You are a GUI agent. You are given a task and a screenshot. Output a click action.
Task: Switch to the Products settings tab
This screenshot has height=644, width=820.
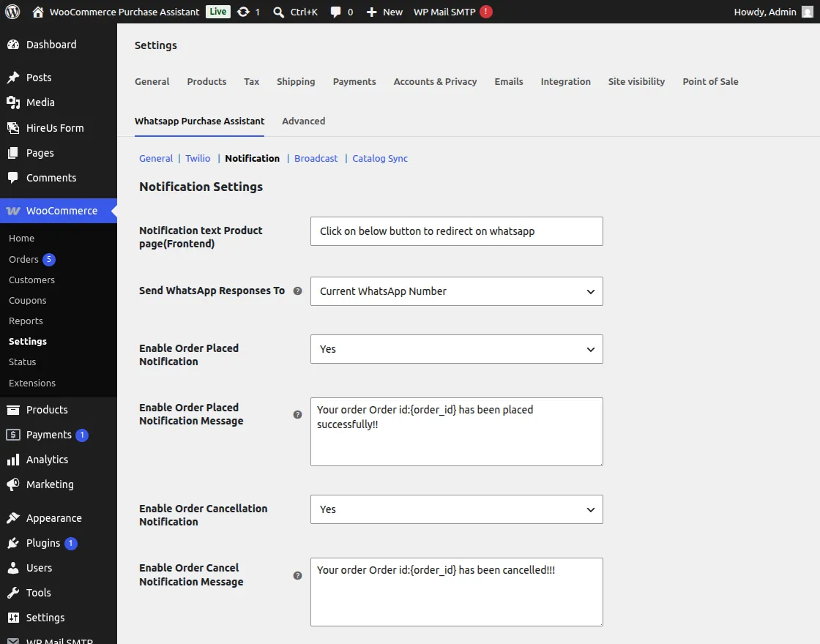click(206, 81)
